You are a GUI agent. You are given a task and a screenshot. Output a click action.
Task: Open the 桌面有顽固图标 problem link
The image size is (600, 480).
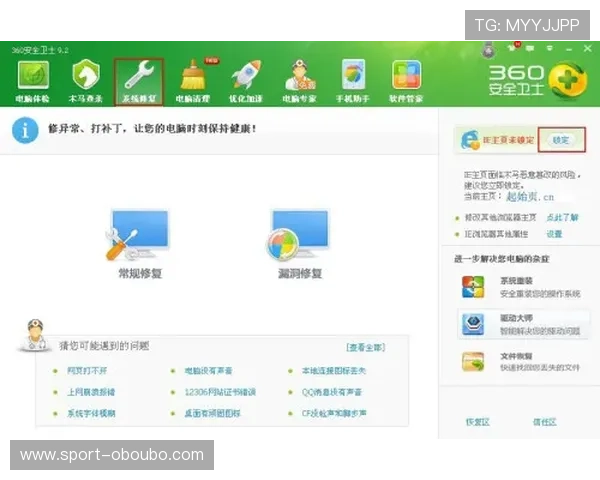212,413
